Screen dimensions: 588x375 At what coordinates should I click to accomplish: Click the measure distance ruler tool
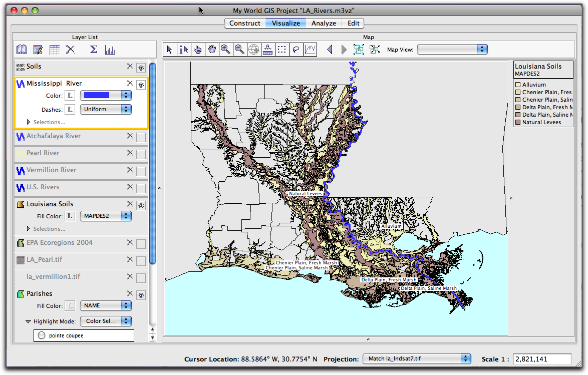[268, 49]
